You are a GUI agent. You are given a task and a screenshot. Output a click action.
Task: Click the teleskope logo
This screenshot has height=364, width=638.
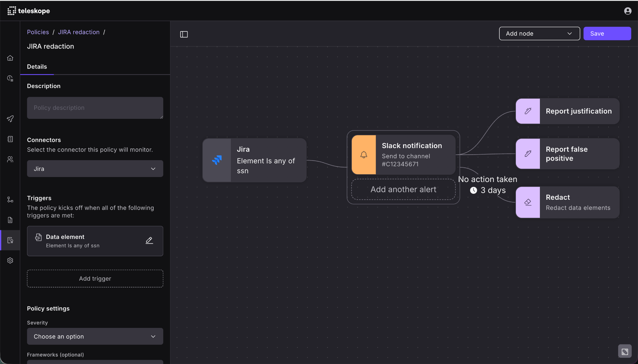[x=29, y=11]
